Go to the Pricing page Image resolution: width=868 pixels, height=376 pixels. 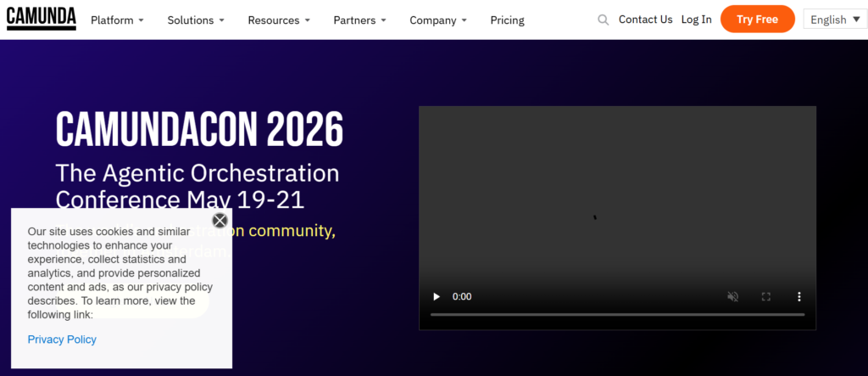(507, 20)
